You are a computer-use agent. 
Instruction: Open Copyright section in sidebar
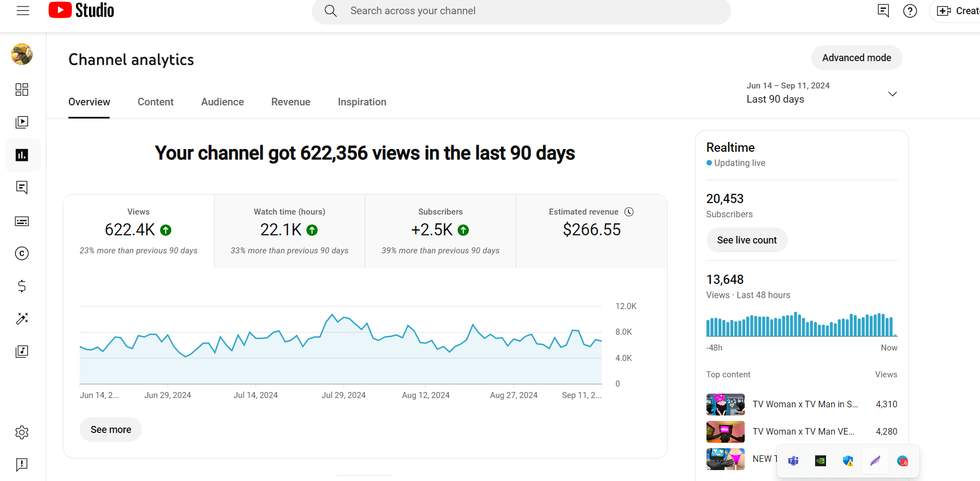(22, 253)
